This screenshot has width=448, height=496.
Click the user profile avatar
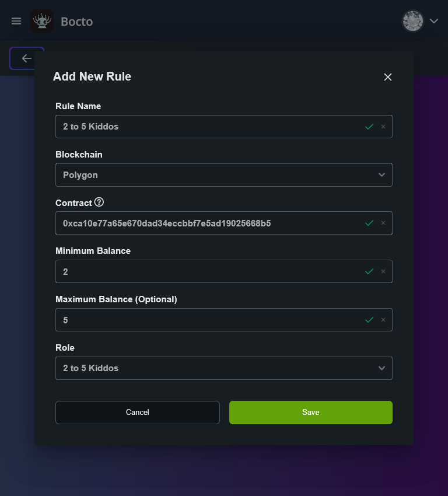(x=412, y=22)
